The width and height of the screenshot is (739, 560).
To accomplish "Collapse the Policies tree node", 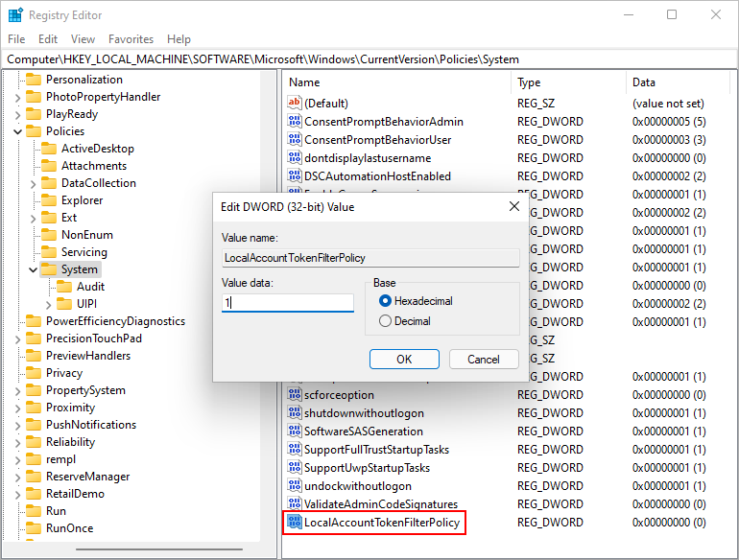I will (18, 131).
